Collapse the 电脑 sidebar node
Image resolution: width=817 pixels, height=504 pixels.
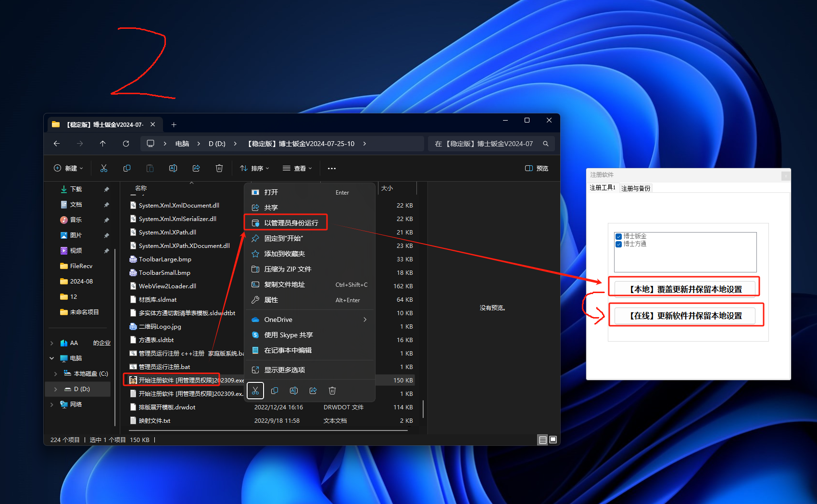click(51, 358)
